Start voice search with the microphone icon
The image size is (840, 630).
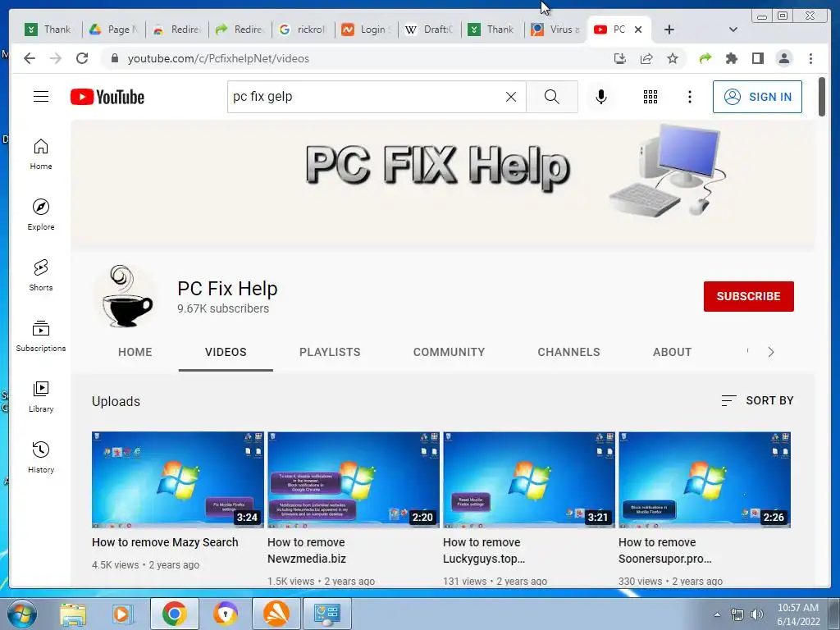[601, 97]
